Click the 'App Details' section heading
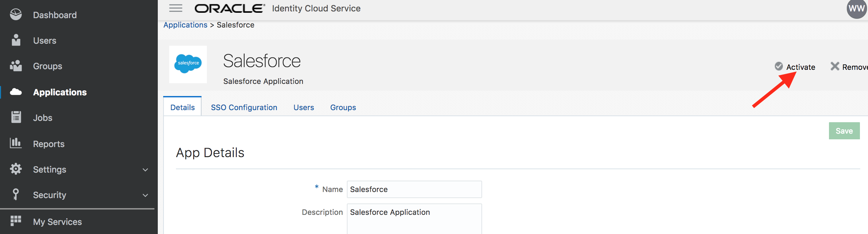 click(210, 153)
